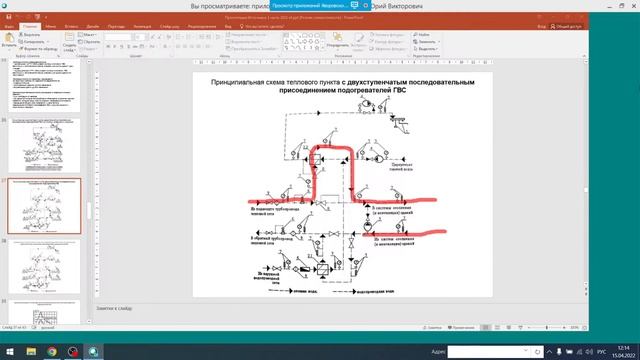Click Format Painter (Формат по образцу)
The width and height of the screenshot is (640, 360).
click(38, 49)
